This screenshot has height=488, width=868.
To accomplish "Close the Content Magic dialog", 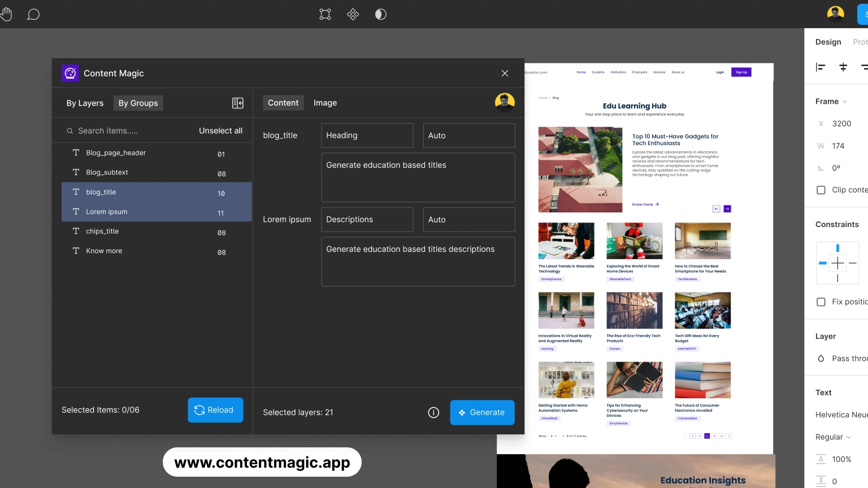I will click(505, 73).
